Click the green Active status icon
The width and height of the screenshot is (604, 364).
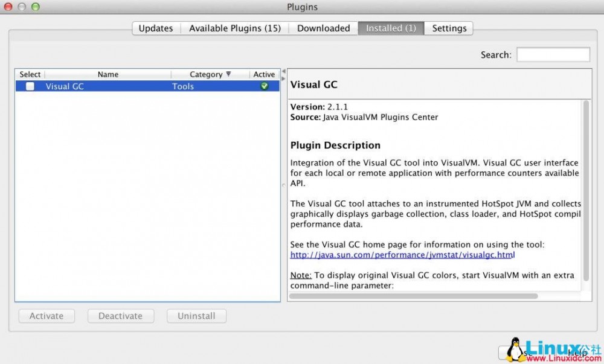[264, 86]
